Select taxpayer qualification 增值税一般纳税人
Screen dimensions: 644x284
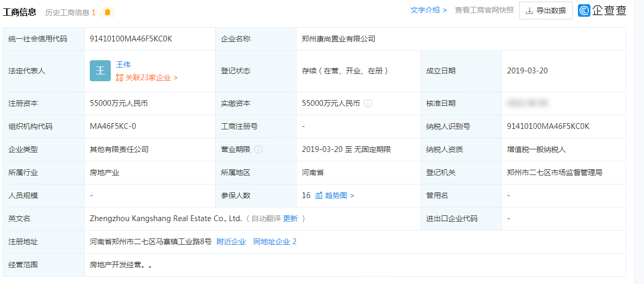[x=536, y=149]
